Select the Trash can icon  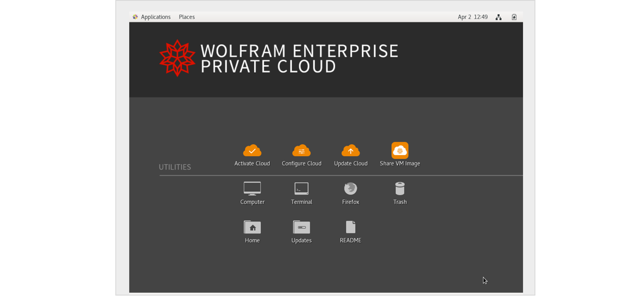coord(400,188)
